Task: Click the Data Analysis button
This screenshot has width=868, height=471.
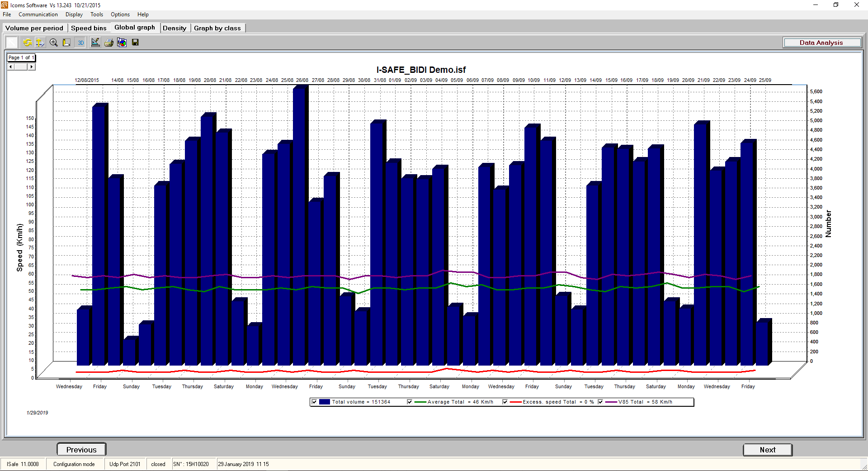Action: tap(822, 42)
